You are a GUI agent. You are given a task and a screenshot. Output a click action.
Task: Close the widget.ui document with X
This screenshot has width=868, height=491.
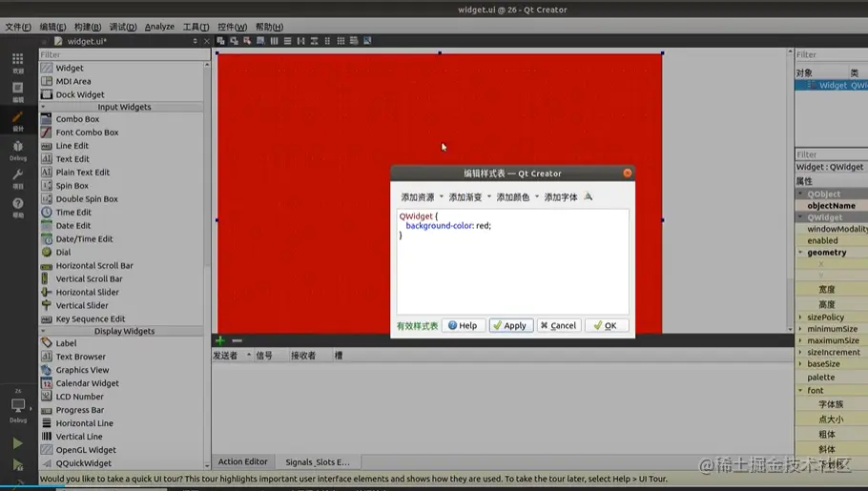coord(206,41)
